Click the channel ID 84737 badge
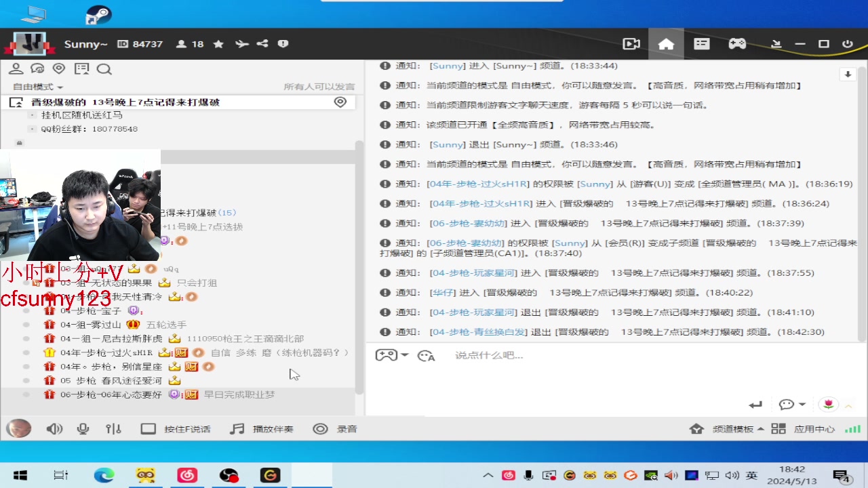This screenshot has width=868, height=488. [140, 44]
